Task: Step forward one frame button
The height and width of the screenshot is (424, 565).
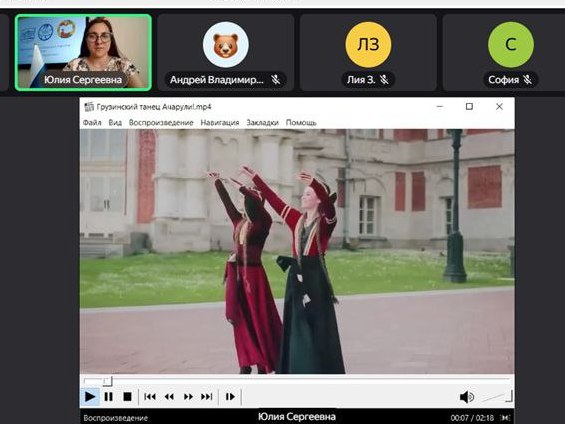Action: [x=230, y=397]
